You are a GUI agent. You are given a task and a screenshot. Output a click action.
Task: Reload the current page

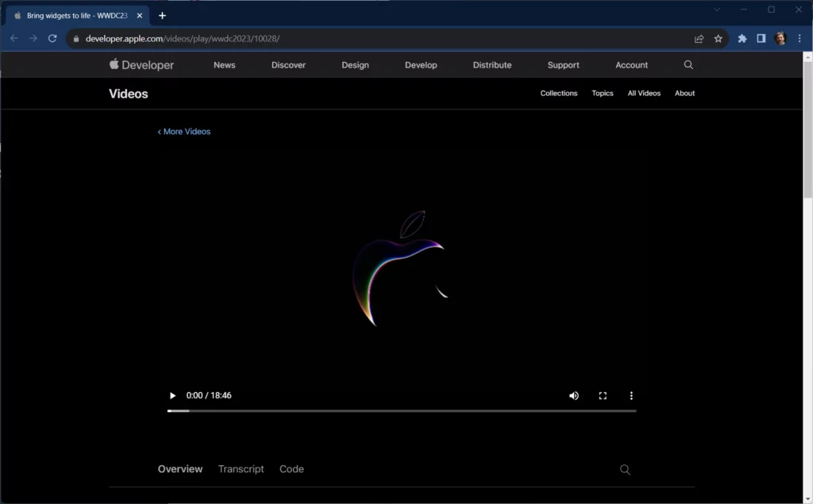click(52, 38)
